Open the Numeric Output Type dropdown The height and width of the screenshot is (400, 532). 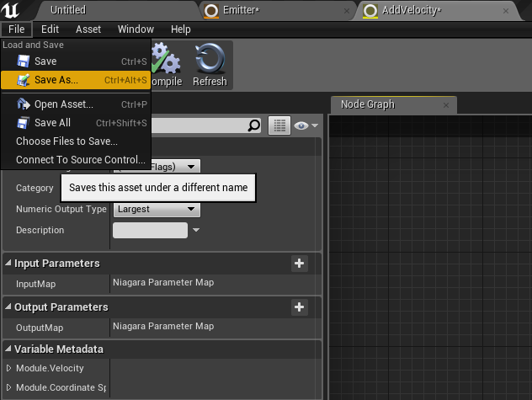(157, 209)
